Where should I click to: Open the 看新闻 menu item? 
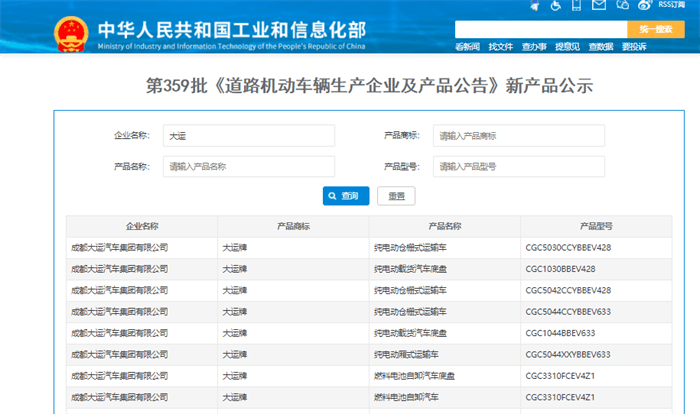468,47
